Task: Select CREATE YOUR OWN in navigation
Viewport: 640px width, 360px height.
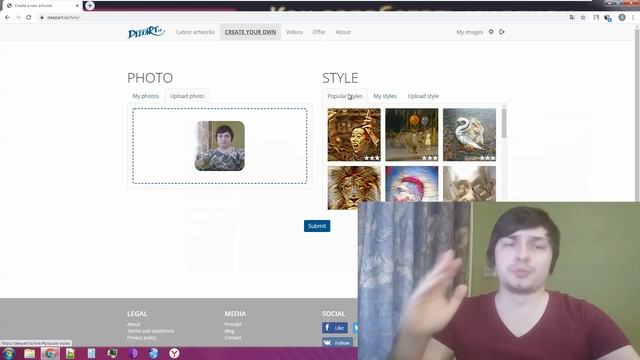Action: point(250,32)
